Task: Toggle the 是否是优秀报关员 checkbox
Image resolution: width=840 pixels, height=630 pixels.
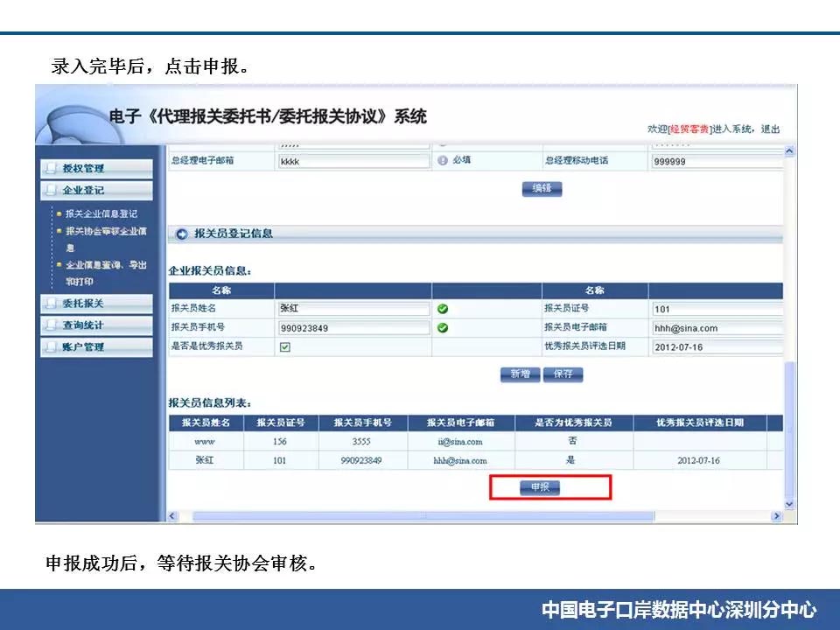Action: 285,347
